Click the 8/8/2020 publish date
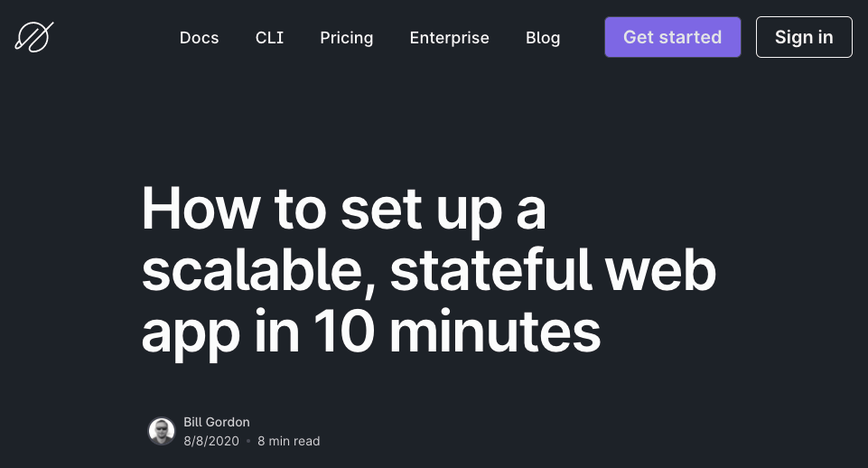Screen dimensions: 868x468 211,441
